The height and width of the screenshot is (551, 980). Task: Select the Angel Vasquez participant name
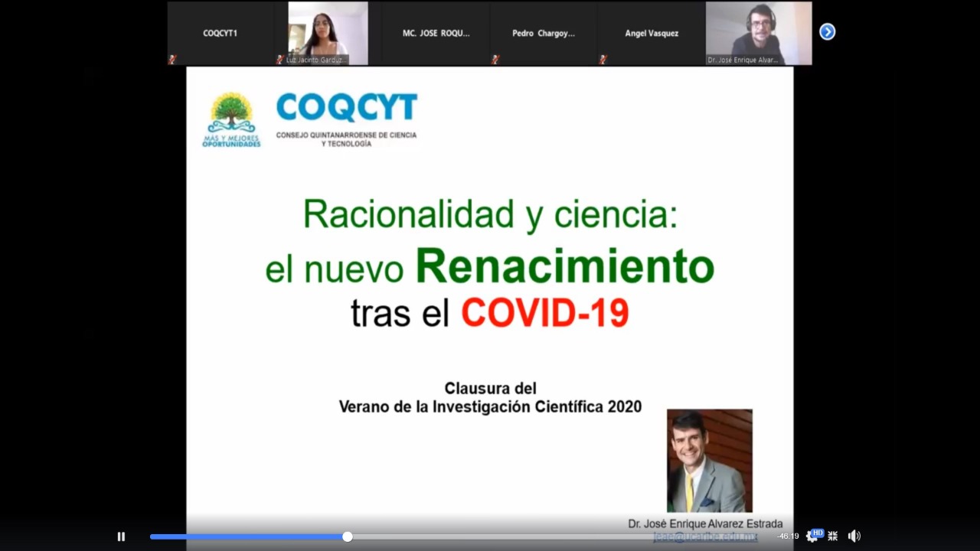click(652, 33)
